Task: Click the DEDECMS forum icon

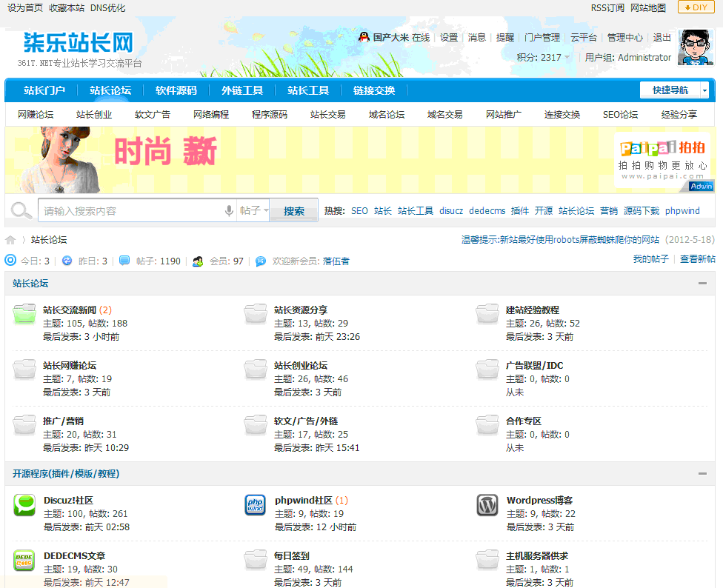Action: click(24, 561)
